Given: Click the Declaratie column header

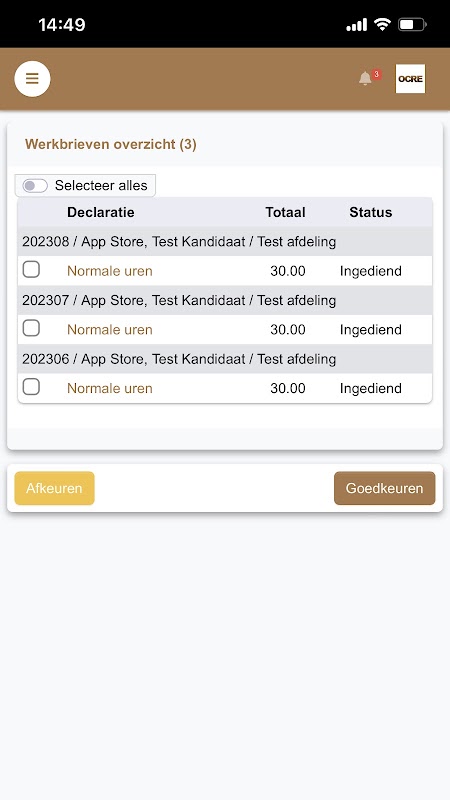Looking at the screenshot, I should tap(101, 212).
